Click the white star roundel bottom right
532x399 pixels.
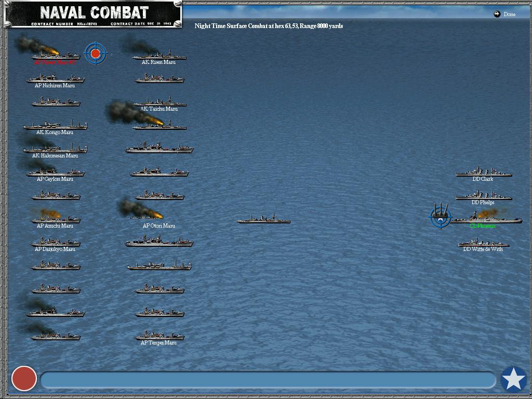tap(513, 379)
